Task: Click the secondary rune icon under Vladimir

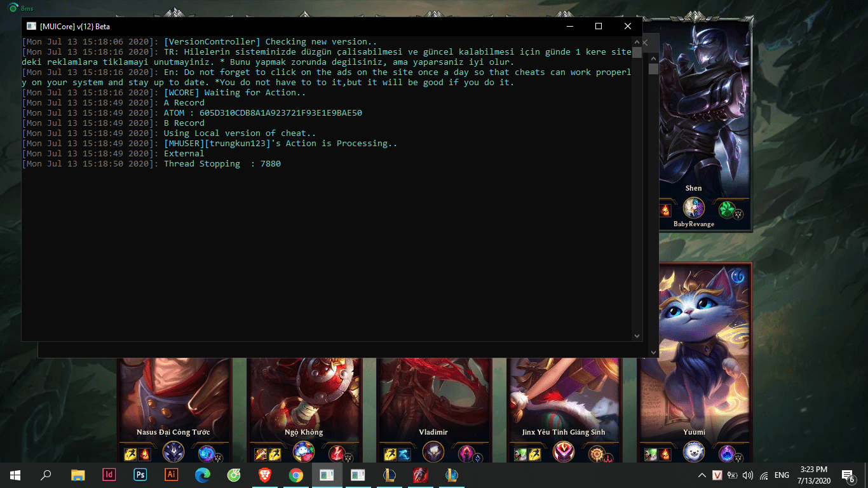Action: [x=466, y=453]
